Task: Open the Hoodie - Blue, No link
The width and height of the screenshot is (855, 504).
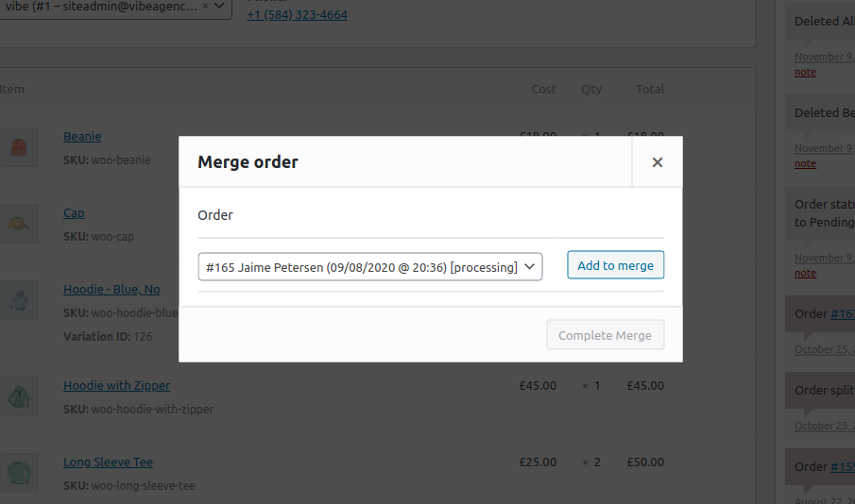Action: tap(111, 290)
